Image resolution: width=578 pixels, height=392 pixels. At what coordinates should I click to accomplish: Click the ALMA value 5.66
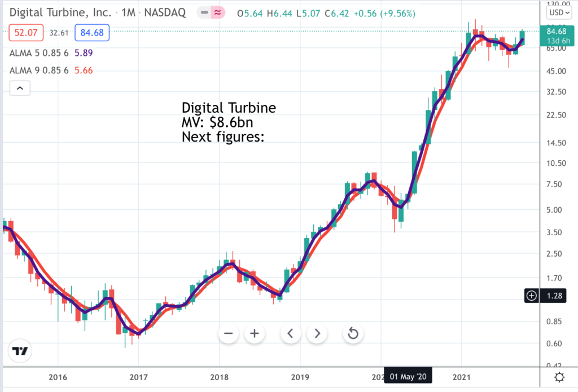click(84, 71)
